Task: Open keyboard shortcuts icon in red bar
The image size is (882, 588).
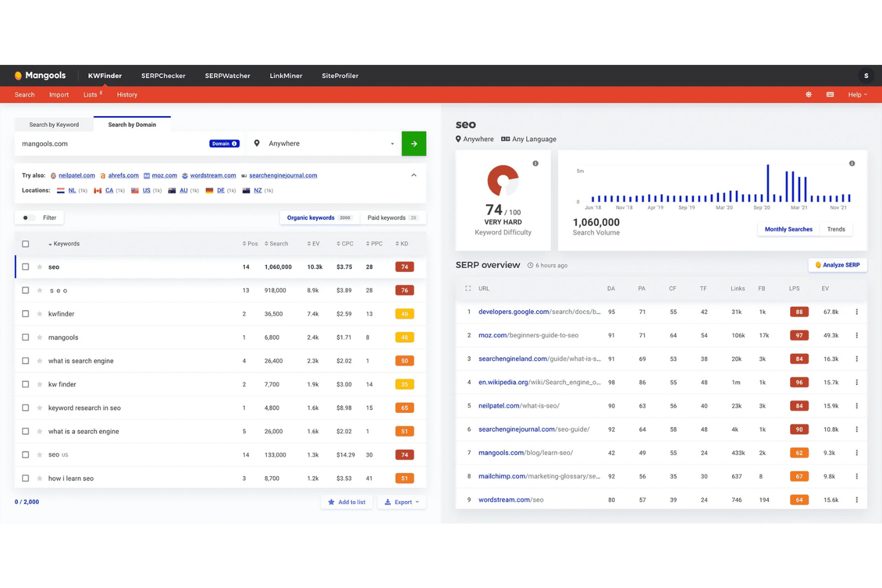Action: 830,95
